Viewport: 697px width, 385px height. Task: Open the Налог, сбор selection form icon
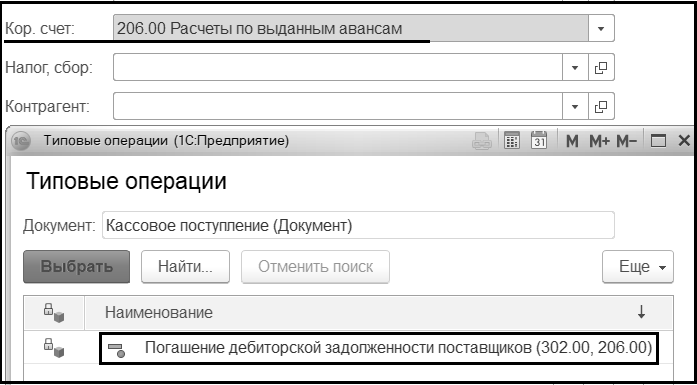601,68
